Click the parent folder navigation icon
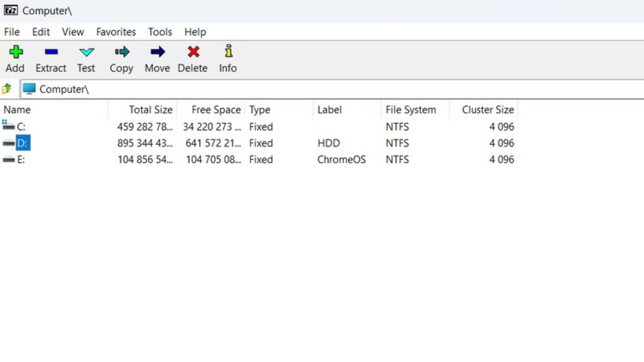Viewport: 644px width, 362px height. [7, 89]
